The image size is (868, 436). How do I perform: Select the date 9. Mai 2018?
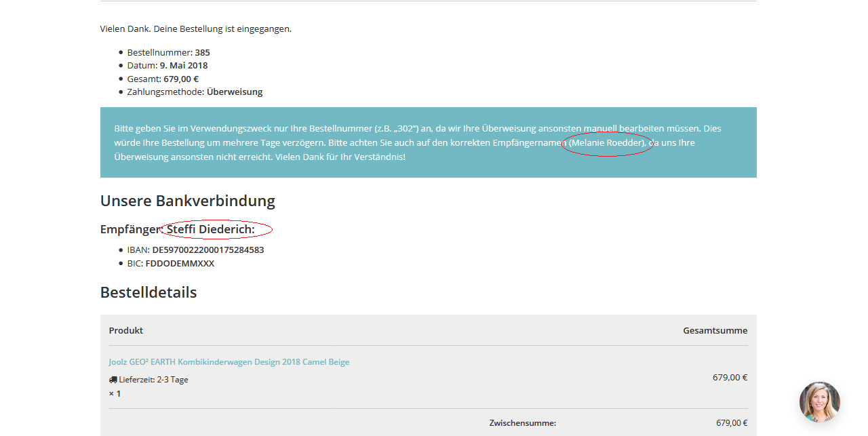point(184,66)
